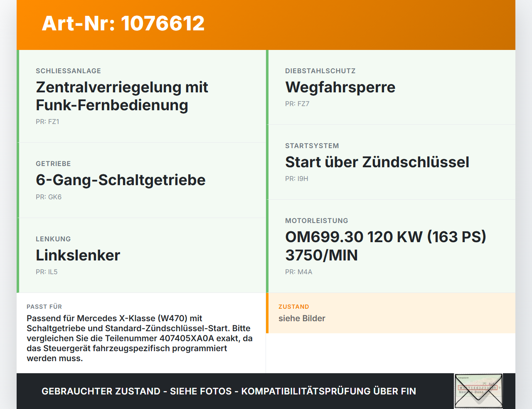Click the envelope thumbnail in the footer

[x=478, y=391]
